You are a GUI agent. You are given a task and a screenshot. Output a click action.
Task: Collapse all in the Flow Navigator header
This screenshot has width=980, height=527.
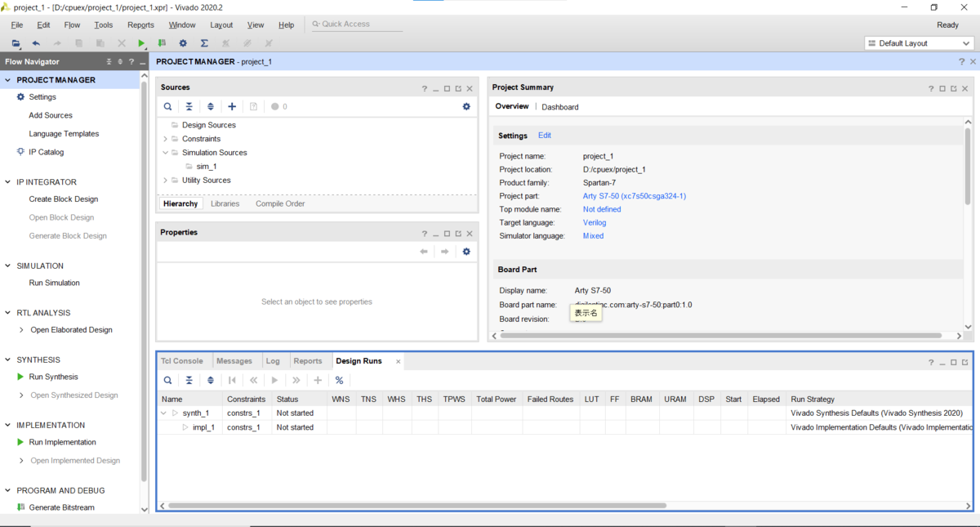click(x=109, y=62)
